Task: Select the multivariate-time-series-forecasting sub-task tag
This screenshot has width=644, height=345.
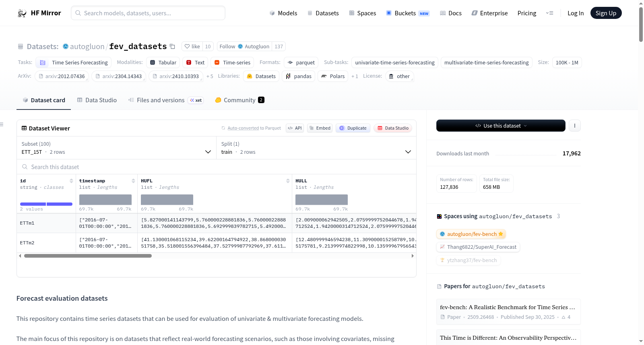Action: point(487,62)
